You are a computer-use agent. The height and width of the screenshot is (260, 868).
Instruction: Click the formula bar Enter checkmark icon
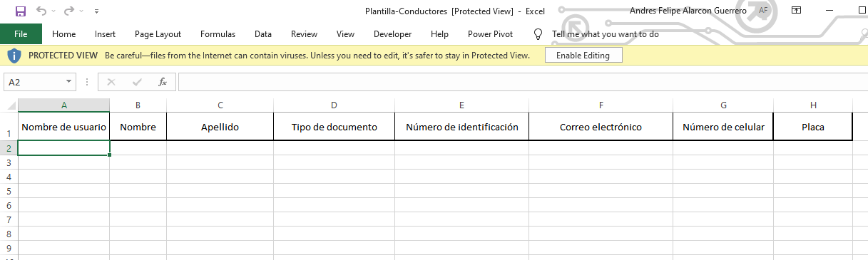click(136, 82)
